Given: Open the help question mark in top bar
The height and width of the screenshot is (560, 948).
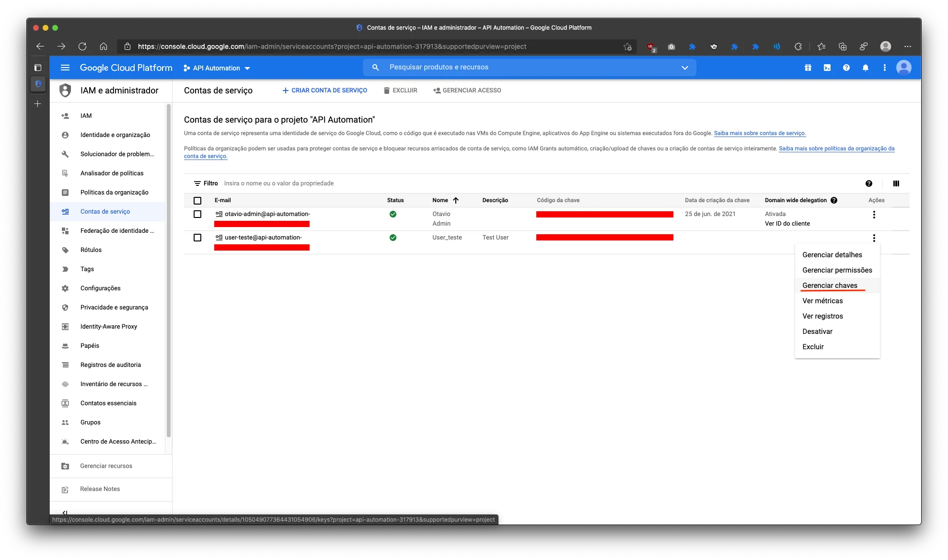Looking at the screenshot, I should pos(846,68).
